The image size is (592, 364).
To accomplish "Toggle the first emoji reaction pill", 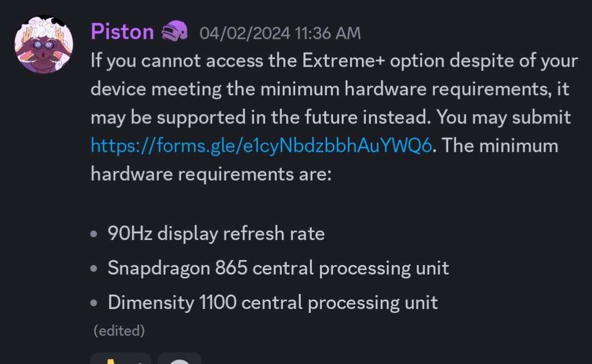I will [121, 360].
